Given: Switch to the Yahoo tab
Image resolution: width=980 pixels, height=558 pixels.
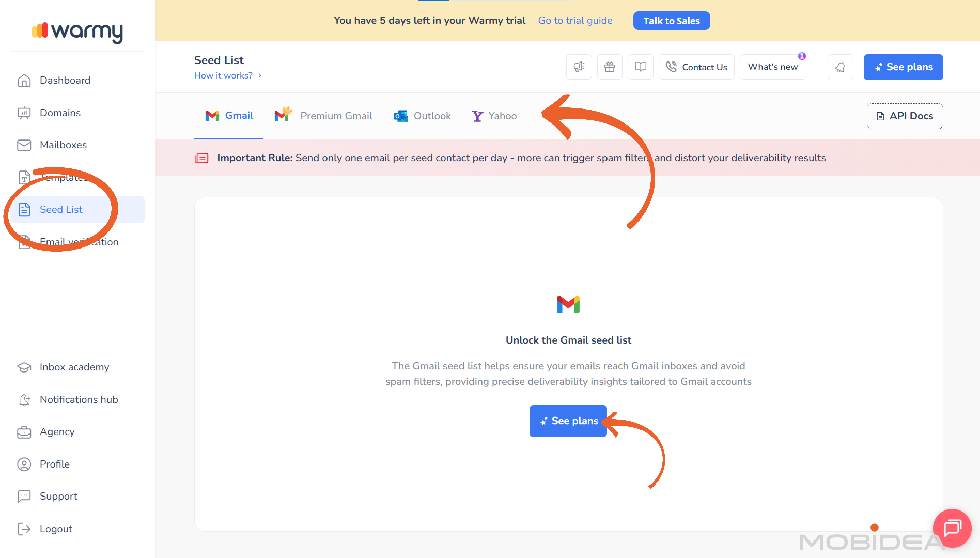Looking at the screenshot, I should pyautogui.click(x=494, y=116).
